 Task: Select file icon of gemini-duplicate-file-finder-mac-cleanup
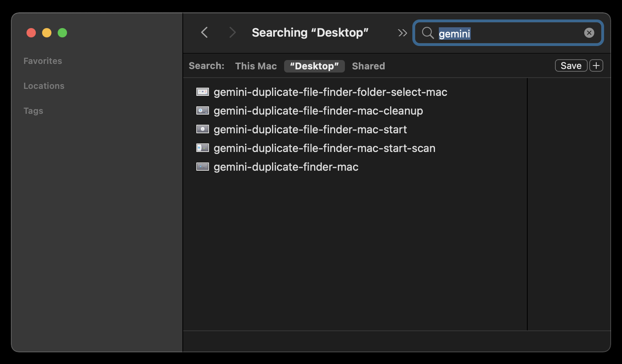203,111
